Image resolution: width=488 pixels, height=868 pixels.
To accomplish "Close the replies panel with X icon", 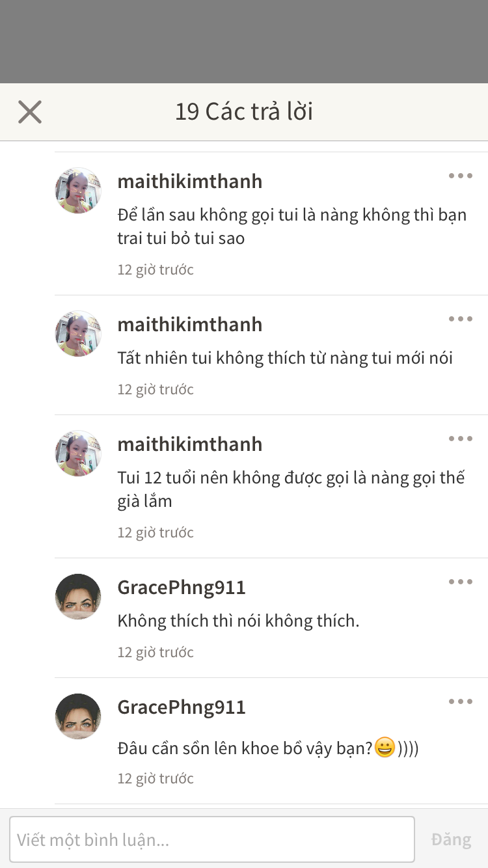I will pyautogui.click(x=30, y=112).
